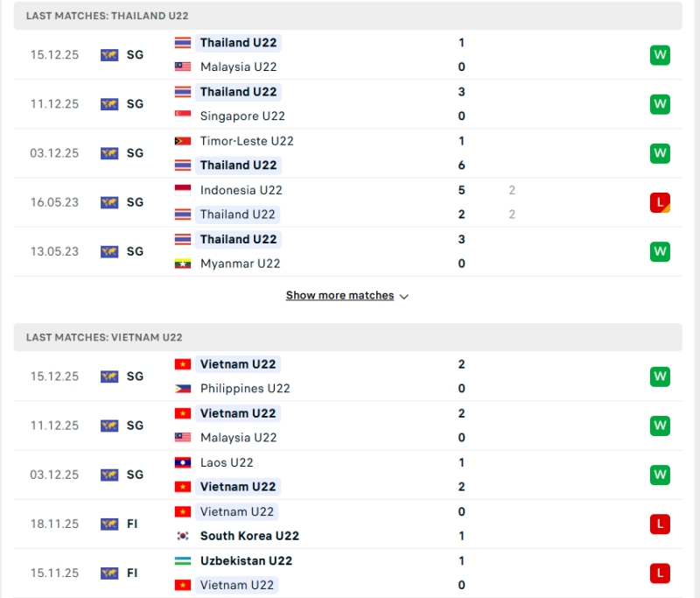Screen dimensions: 700x598
Task: Click the Uzbekistan flag icon next to Uzbekistan U22
Action: pos(182,560)
